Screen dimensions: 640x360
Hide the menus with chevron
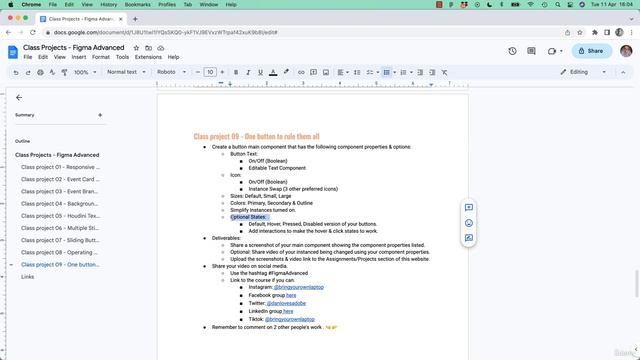(623, 72)
